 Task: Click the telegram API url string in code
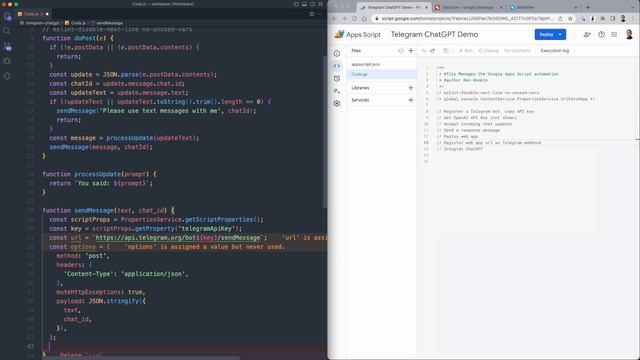tap(178, 238)
